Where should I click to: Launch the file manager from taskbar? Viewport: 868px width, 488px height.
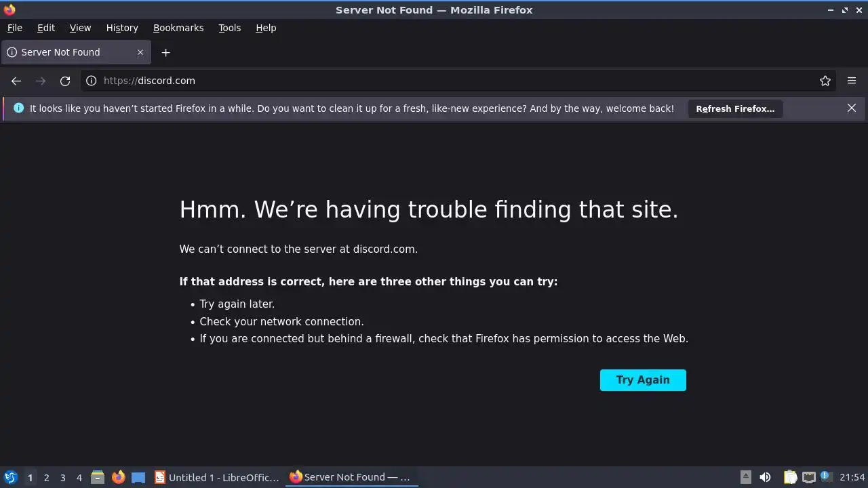click(98, 477)
